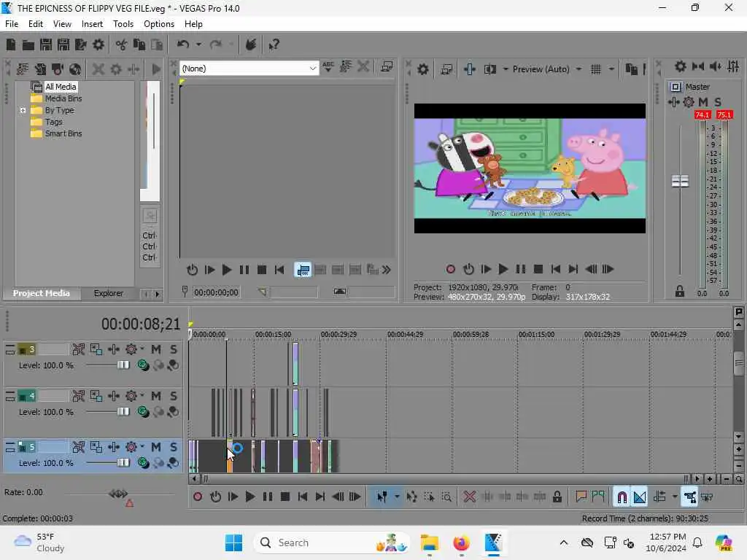This screenshot has height=560, width=747.
Task: Click the Automation Settings gear on track 5
Action: [131, 447]
